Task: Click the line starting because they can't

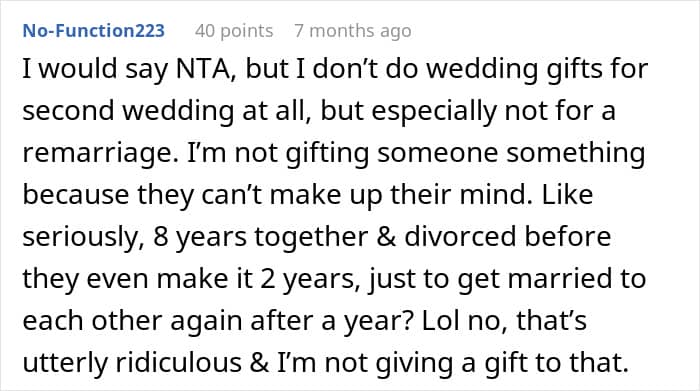Action: point(308,196)
